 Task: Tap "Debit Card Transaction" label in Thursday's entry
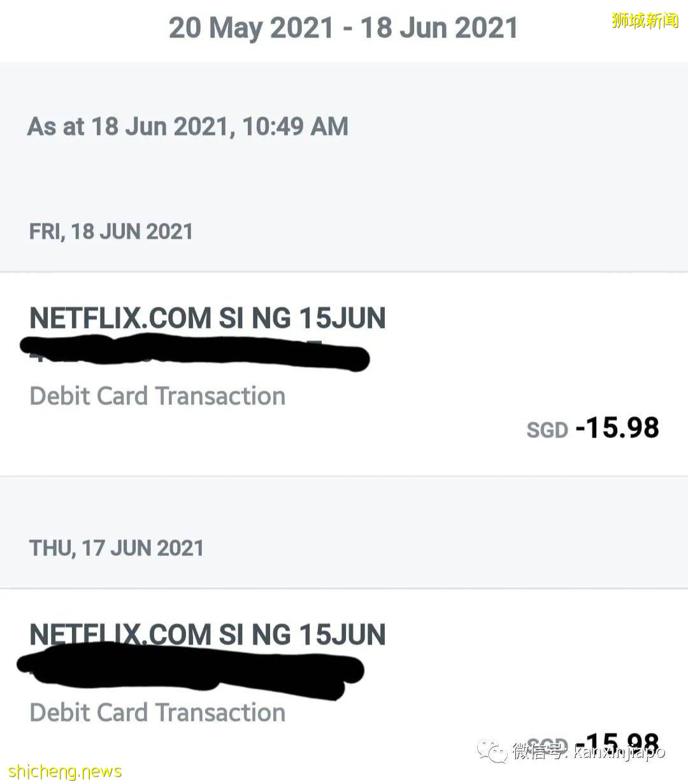(x=157, y=712)
